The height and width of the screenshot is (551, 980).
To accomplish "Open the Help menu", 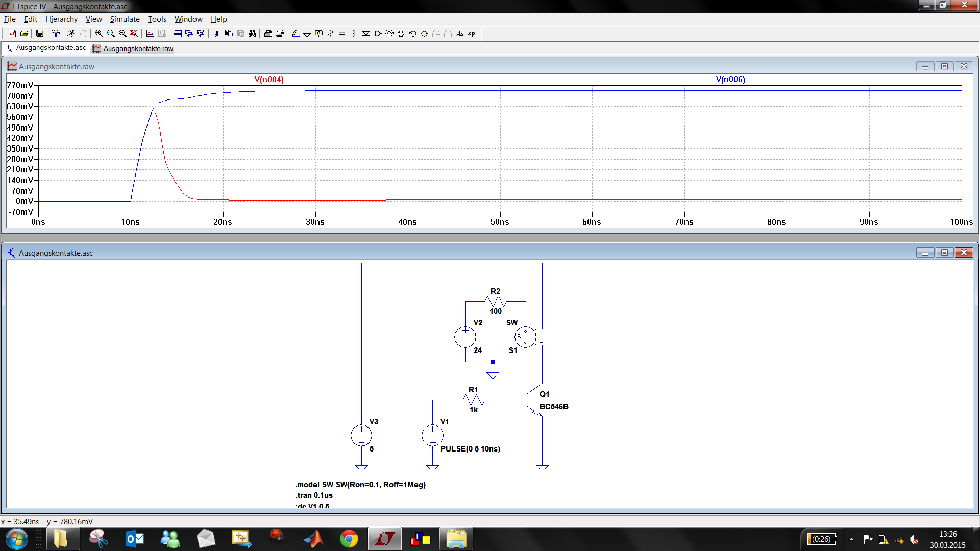I will [x=218, y=19].
